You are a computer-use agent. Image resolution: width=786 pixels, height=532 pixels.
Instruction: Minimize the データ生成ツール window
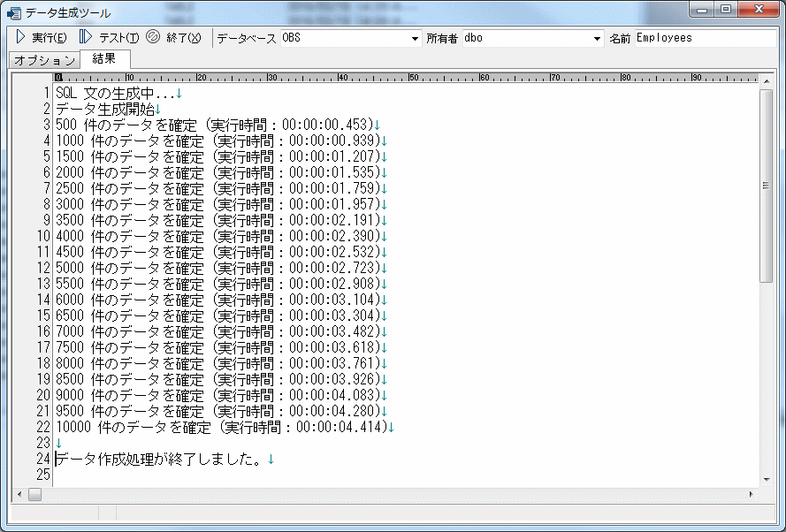click(703, 10)
